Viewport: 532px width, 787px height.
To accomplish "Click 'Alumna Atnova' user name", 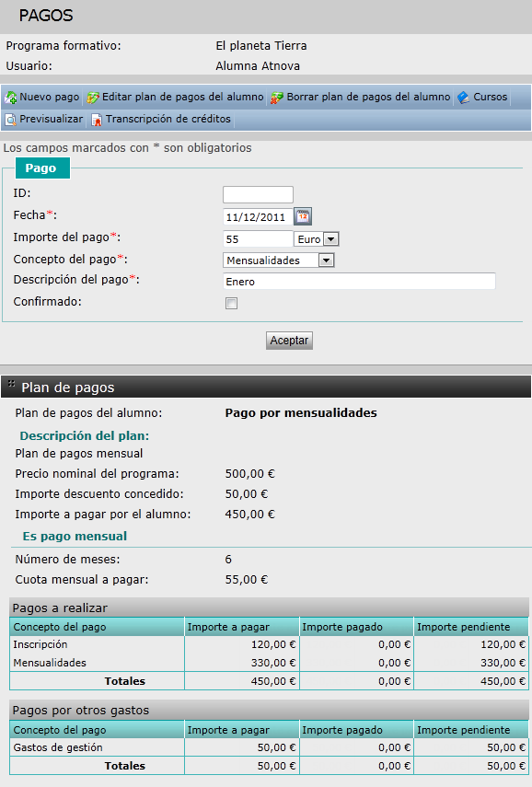I will 258,65.
